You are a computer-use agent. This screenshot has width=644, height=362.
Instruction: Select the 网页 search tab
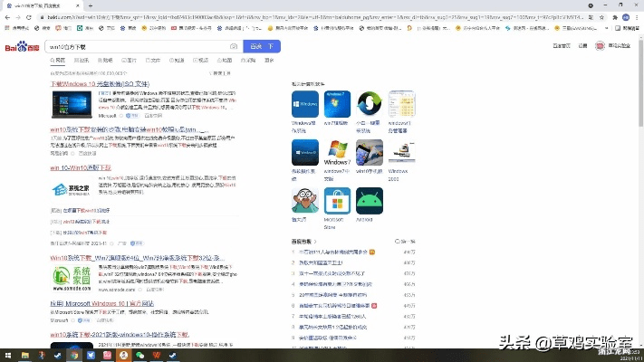point(58,61)
